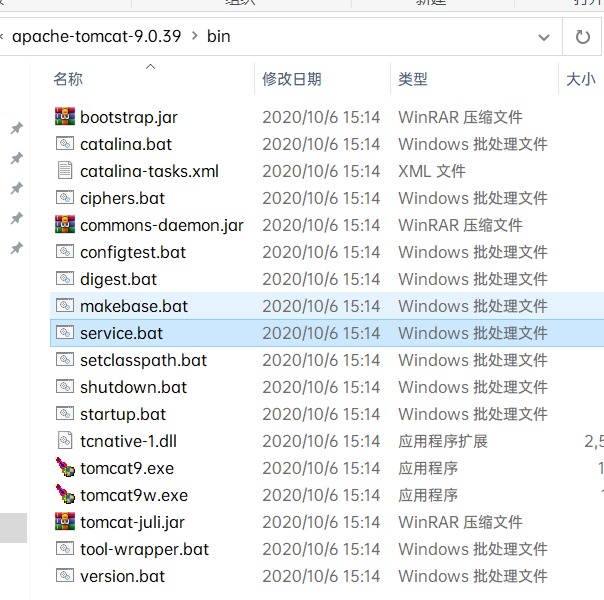Click the version.bat file icon
604x600 pixels.
click(x=65, y=575)
